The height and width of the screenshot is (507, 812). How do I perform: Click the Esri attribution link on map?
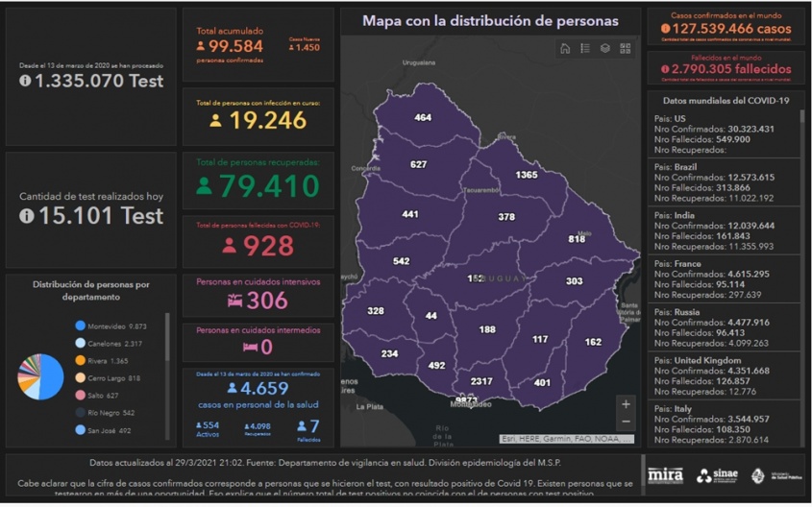tap(566, 439)
